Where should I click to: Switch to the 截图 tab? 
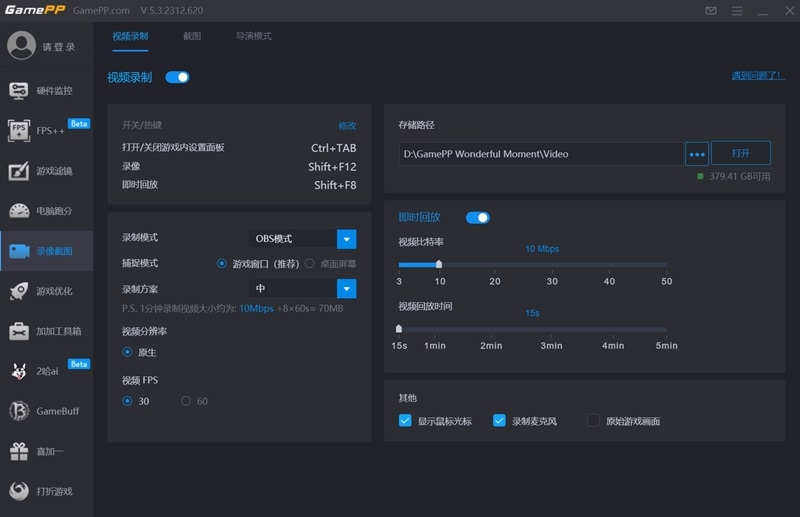click(x=192, y=36)
